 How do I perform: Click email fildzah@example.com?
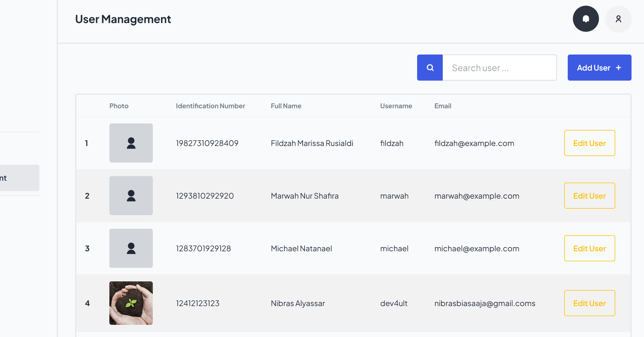pyautogui.click(x=474, y=143)
